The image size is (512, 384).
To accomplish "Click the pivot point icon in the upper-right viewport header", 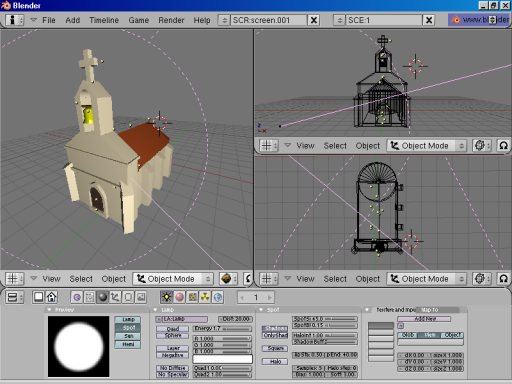I will point(482,146).
